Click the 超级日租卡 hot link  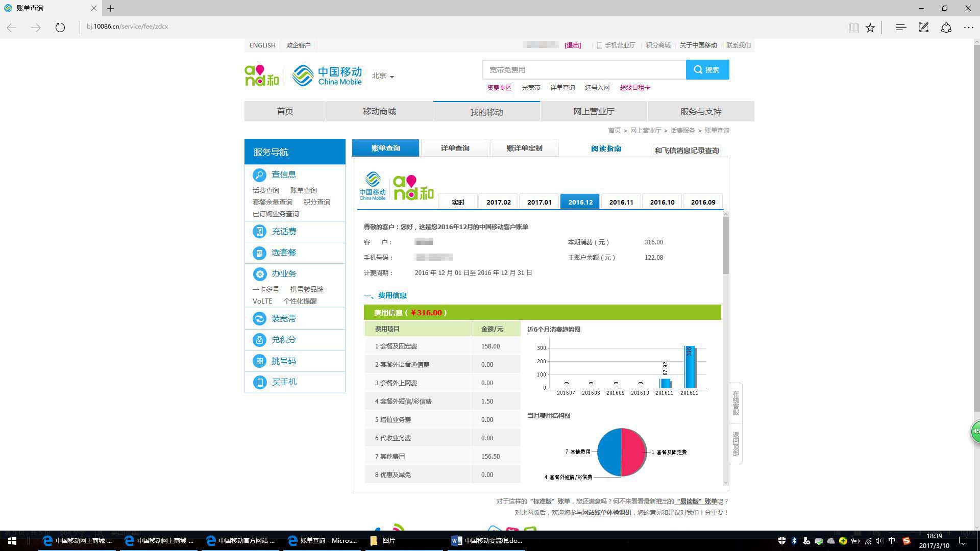click(635, 88)
